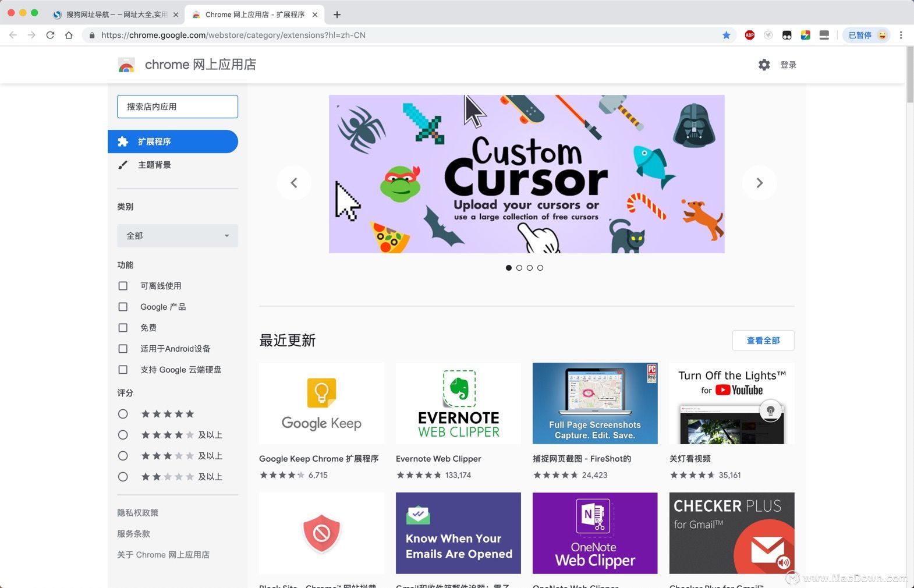Check the 免费 checkbox
The image size is (914, 588).
coord(123,328)
